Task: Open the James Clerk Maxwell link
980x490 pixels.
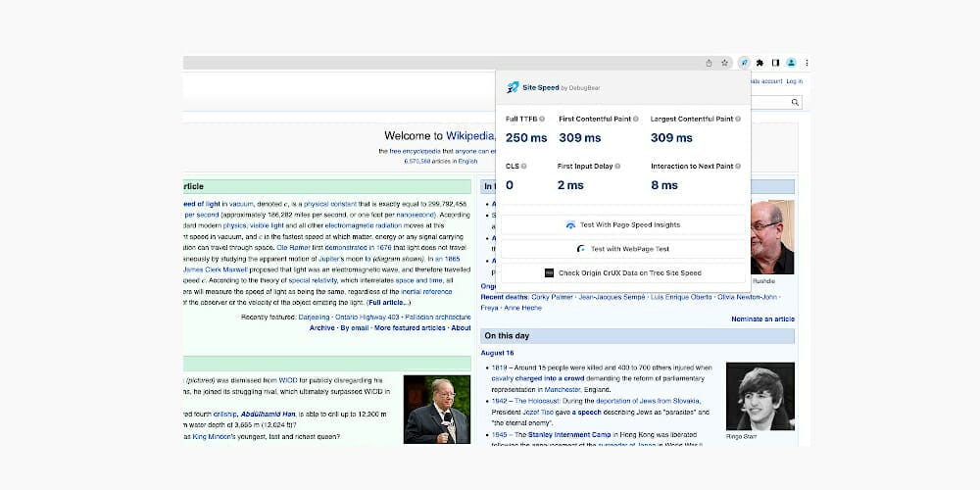Action: click(215, 270)
